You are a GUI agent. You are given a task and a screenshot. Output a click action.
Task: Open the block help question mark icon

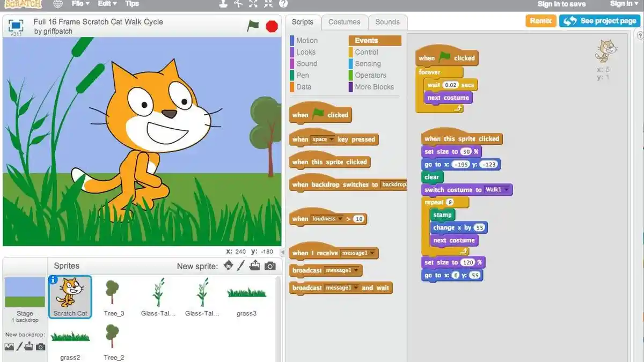[x=283, y=4]
